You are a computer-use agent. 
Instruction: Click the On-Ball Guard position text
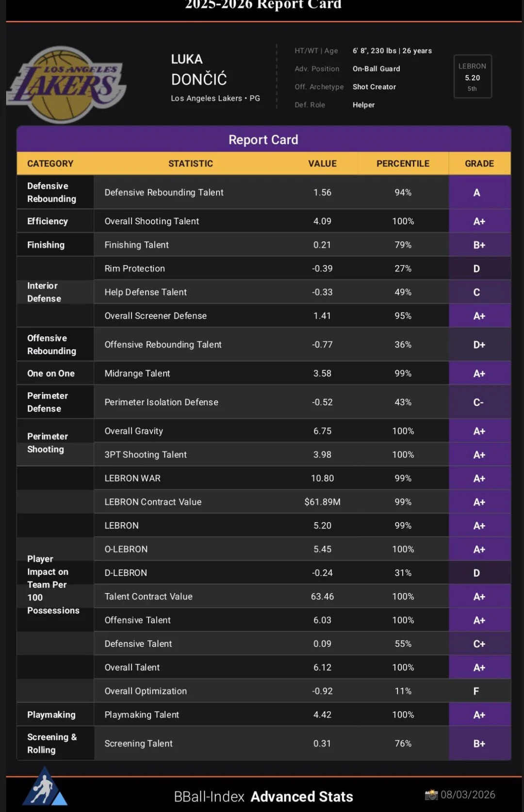click(x=377, y=69)
